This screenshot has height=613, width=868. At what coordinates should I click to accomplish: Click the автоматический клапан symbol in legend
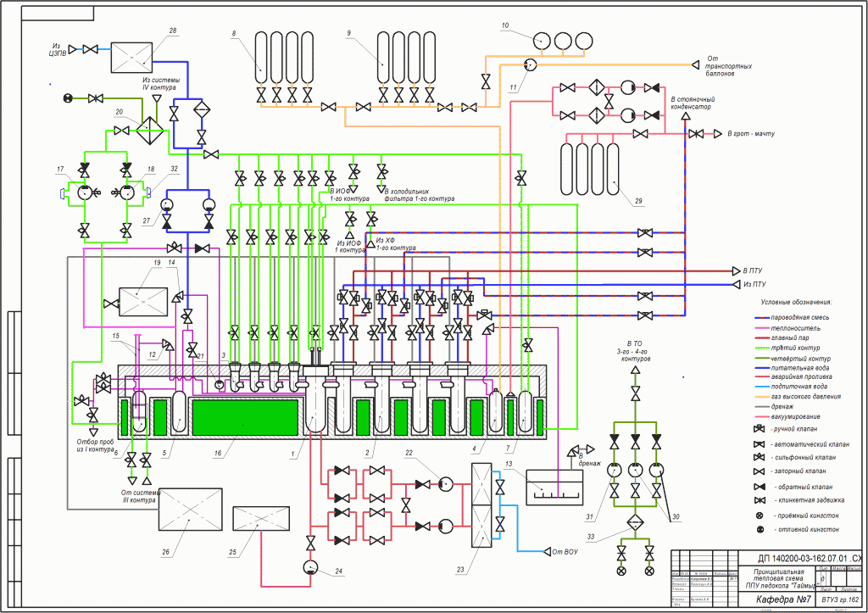[x=759, y=444]
